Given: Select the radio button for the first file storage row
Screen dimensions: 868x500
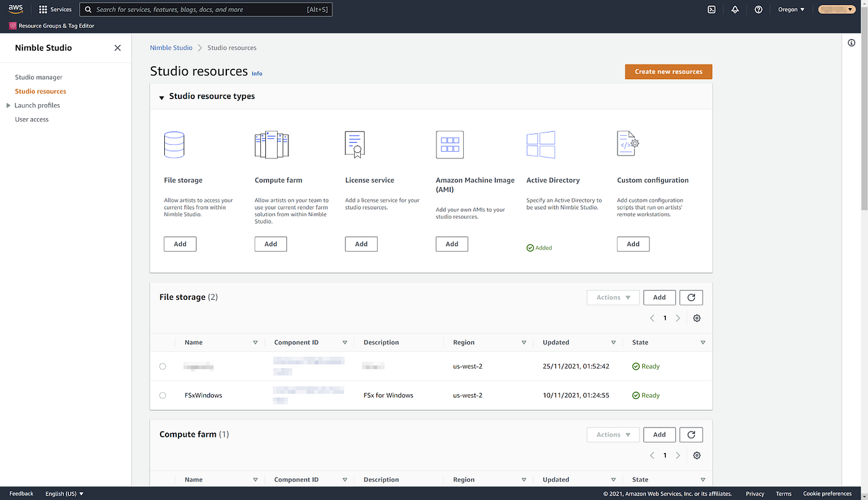Looking at the screenshot, I should (162, 367).
